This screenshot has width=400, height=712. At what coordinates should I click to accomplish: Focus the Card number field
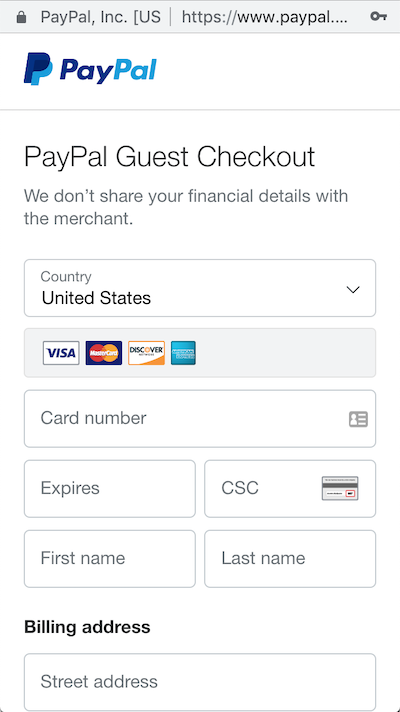coord(200,419)
